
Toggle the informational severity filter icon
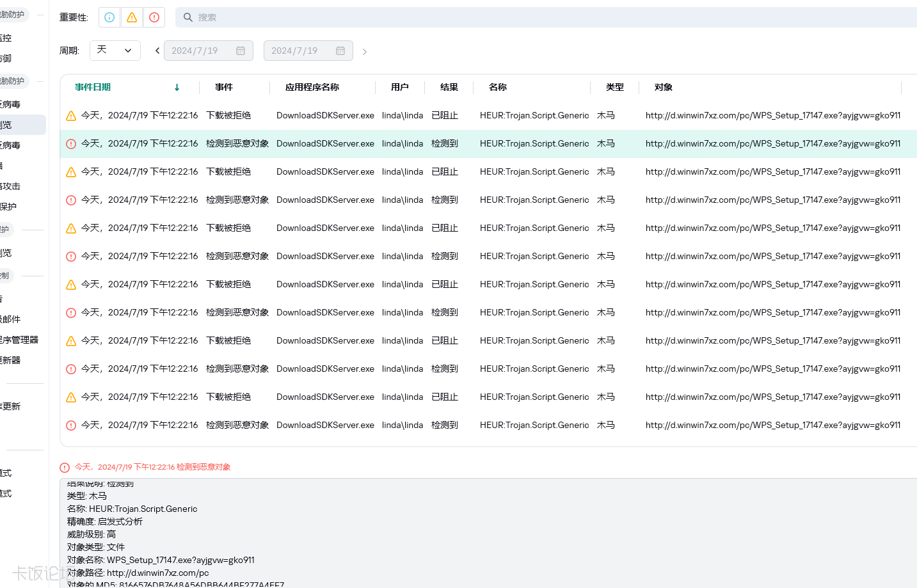pyautogui.click(x=109, y=17)
